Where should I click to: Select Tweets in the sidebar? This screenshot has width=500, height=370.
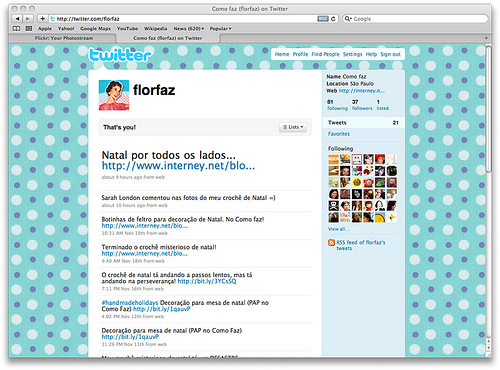pos(363,123)
